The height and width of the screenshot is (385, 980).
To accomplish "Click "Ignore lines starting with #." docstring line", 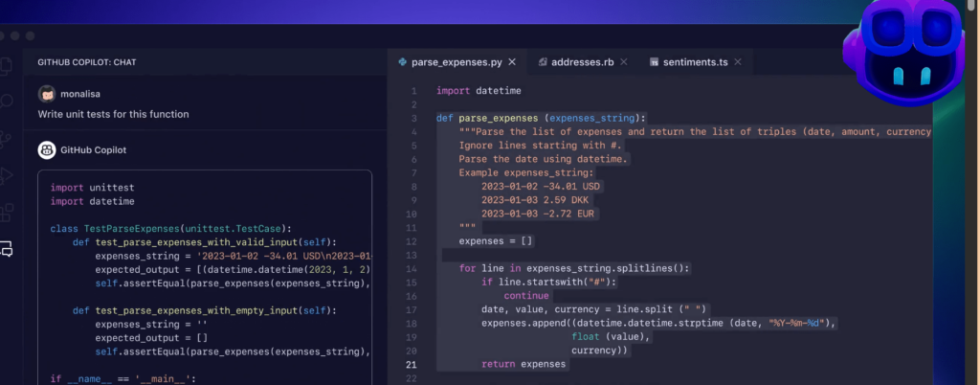I will click(x=541, y=146).
